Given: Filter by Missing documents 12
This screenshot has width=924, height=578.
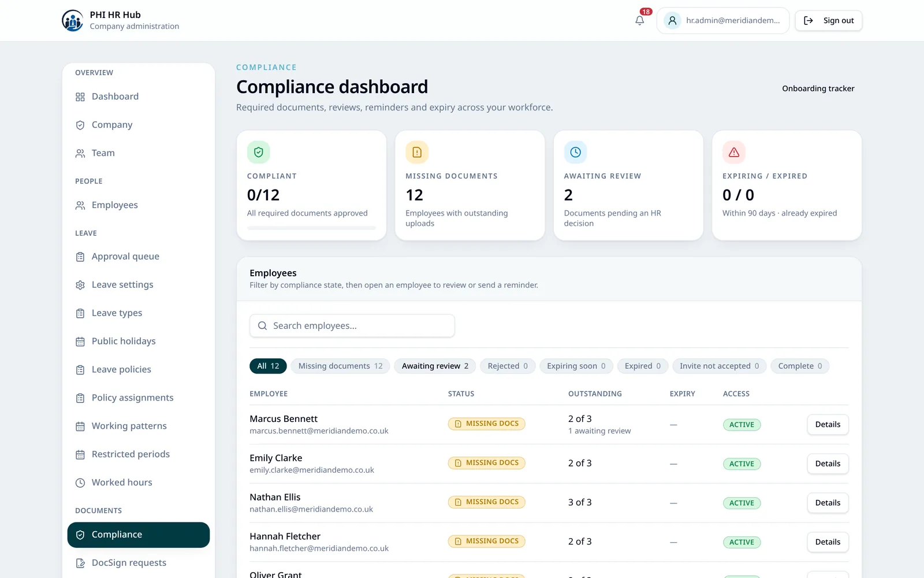Looking at the screenshot, I should click(x=341, y=366).
